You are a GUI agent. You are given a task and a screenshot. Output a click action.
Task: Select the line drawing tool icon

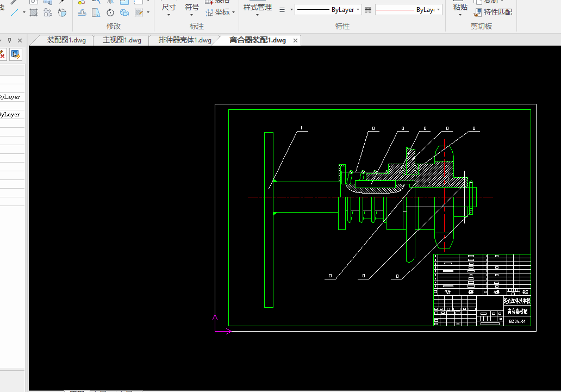pyautogui.click(x=15, y=13)
